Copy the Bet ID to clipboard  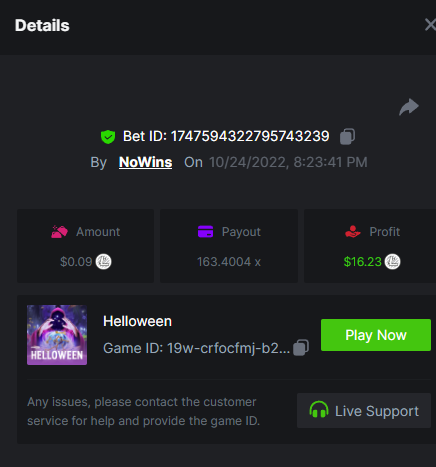point(347,137)
